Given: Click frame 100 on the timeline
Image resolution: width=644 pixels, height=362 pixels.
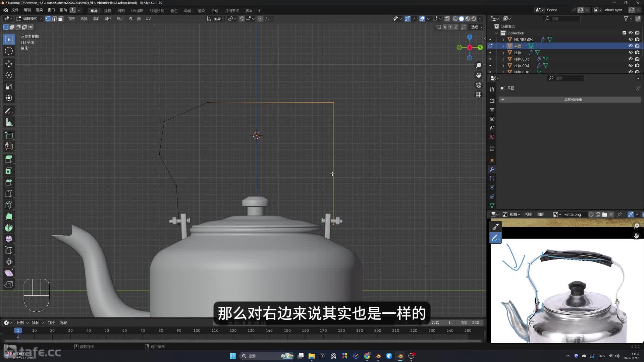Looking at the screenshot, I should [x=197, y=330].
